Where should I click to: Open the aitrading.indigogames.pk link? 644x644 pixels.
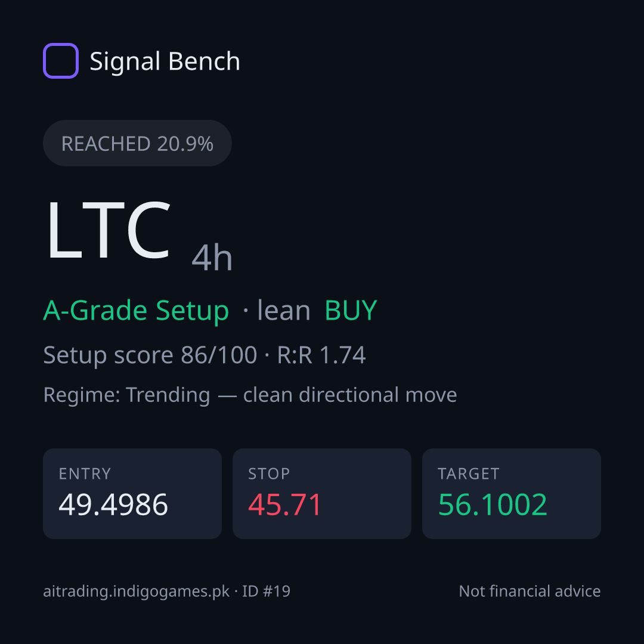(x=137, y=592)
